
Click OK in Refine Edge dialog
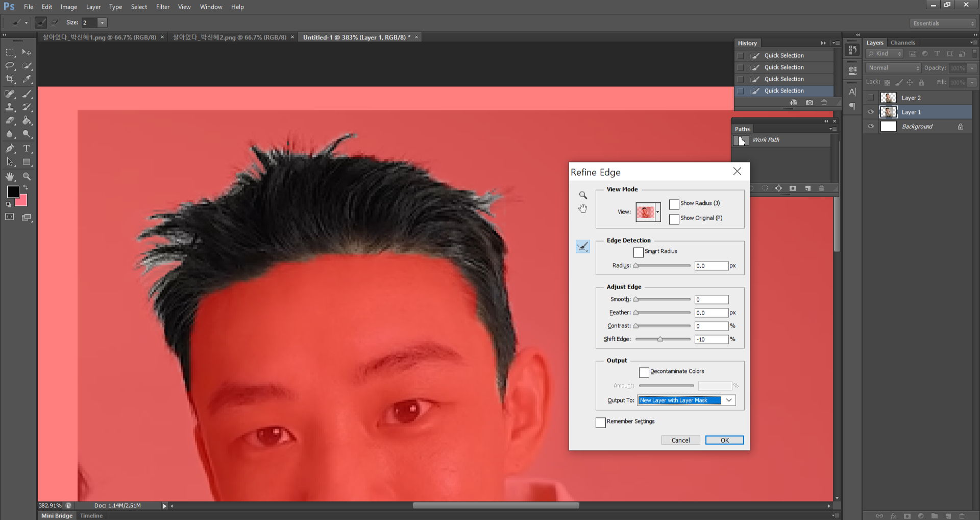pyautogui.click(x=724, y=440)
